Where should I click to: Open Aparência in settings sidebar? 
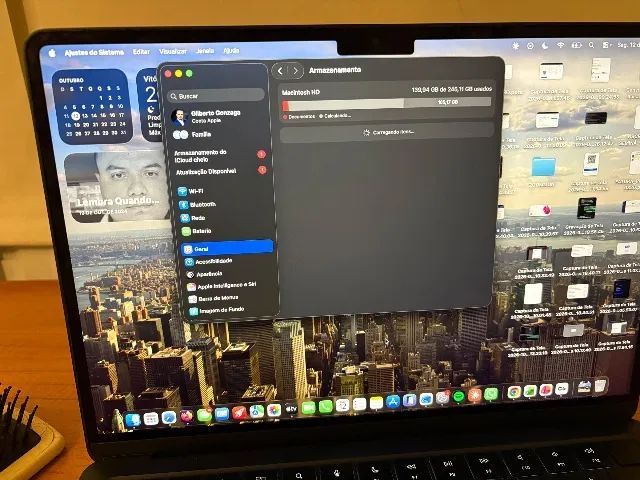204,274
